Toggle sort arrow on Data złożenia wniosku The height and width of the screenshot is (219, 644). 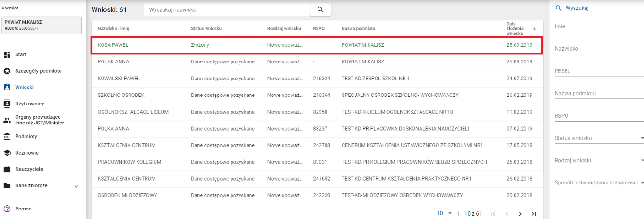pos(534,29)
